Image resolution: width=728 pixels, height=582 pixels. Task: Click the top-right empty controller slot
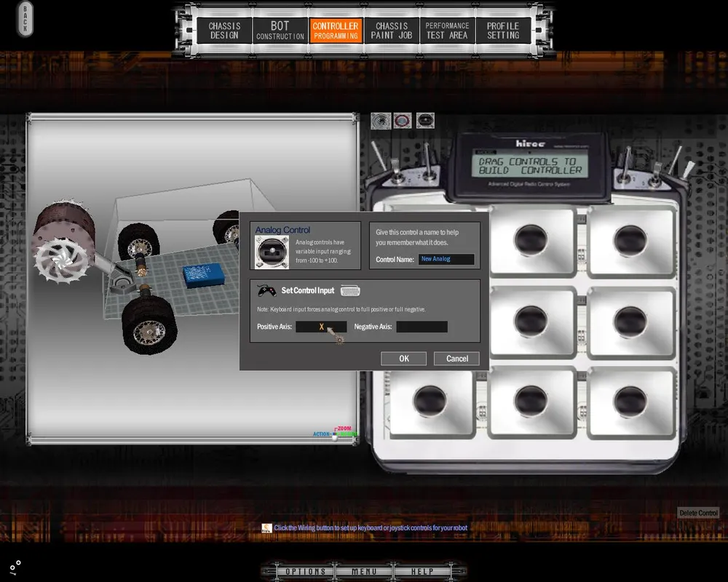point(630,239)
